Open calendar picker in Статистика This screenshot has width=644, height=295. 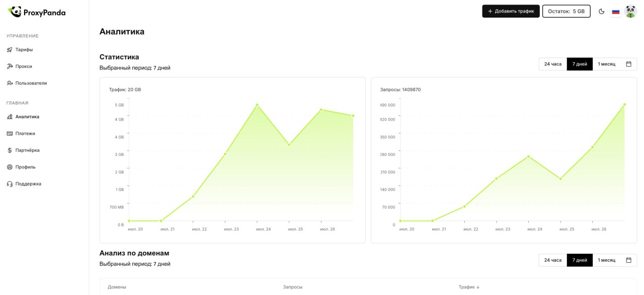point(628,64)
